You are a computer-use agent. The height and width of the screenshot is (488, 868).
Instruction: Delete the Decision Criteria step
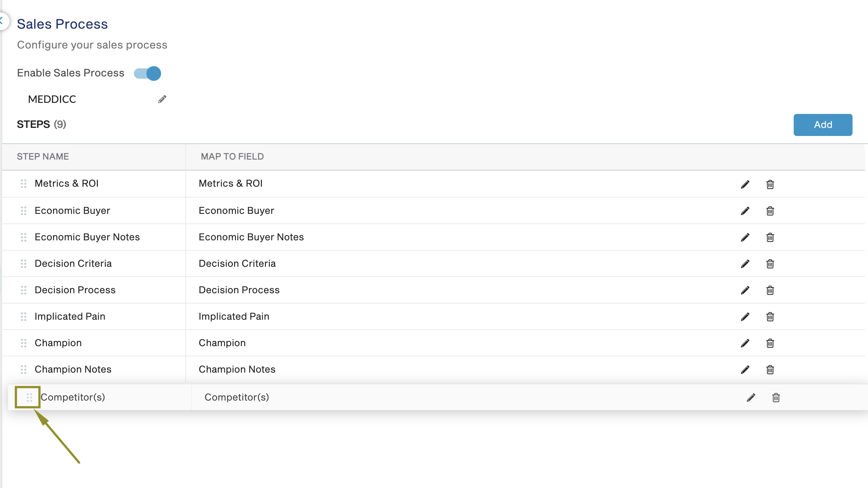click(x=770, y=263)
